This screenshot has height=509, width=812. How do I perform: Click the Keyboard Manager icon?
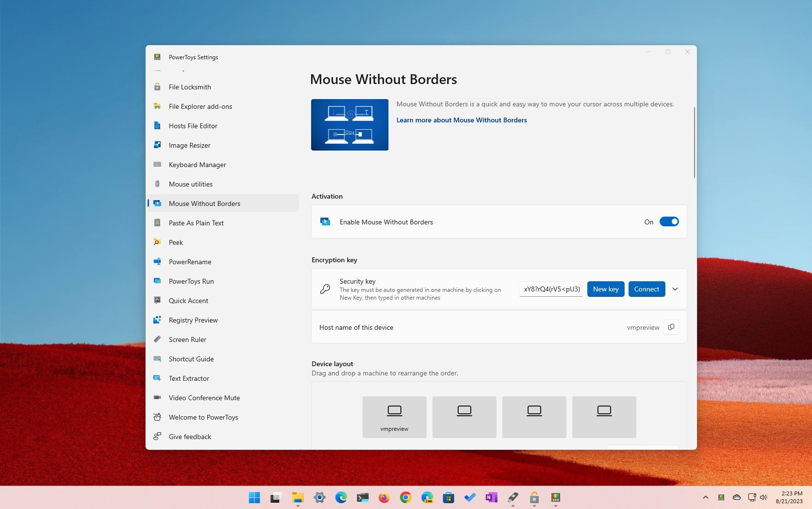pos(157,165)
